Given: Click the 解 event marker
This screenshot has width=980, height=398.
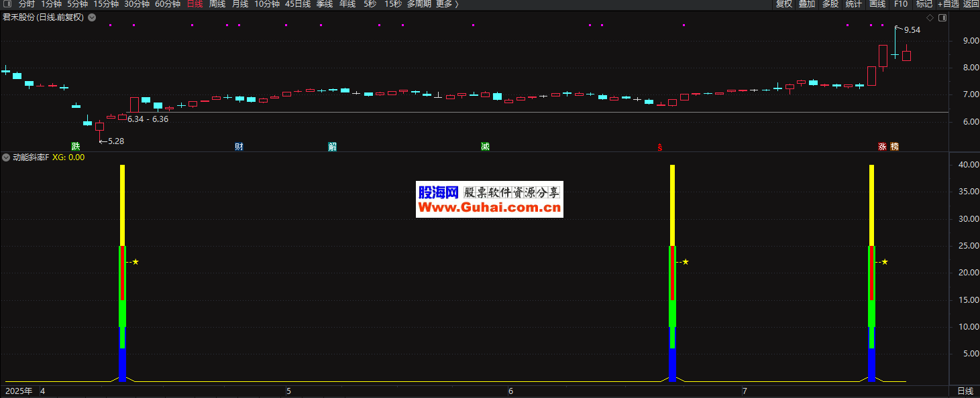Looking at the screenshot, I should coord(333,146).
